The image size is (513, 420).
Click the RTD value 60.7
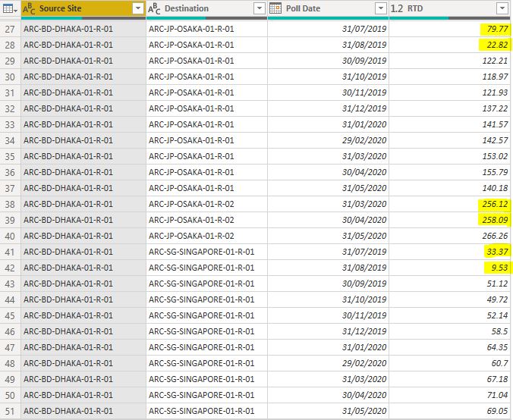499,363
